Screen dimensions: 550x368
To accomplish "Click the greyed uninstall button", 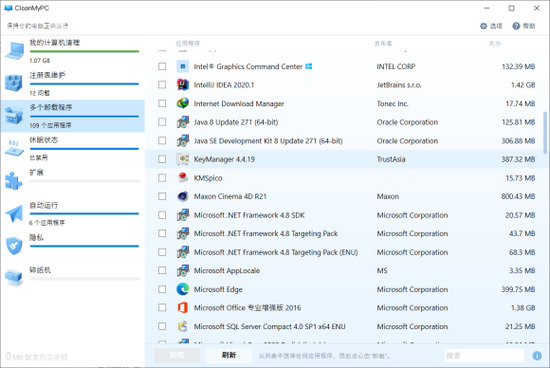I will point(177,355).
